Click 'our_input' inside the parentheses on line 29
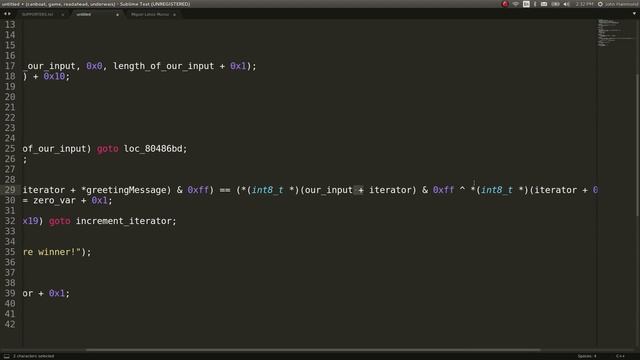 pyautogui.click(x=329, y=190)
